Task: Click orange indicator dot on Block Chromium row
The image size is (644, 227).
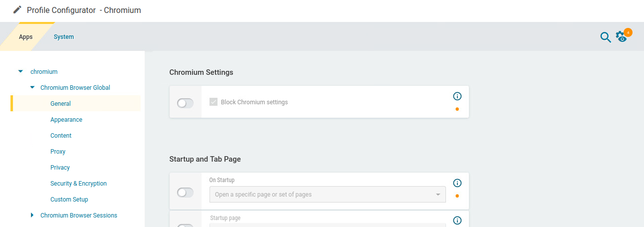Action: [x=457, y=109]
